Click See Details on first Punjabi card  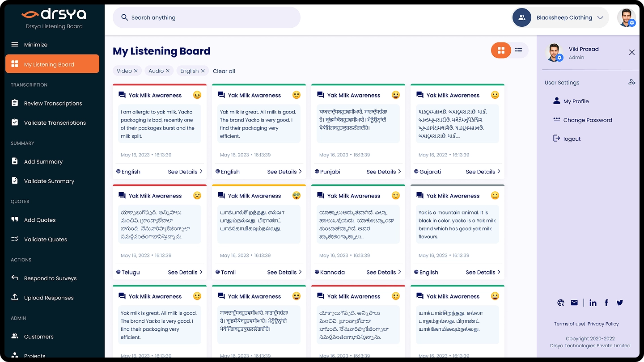click(x=384, y=172)
